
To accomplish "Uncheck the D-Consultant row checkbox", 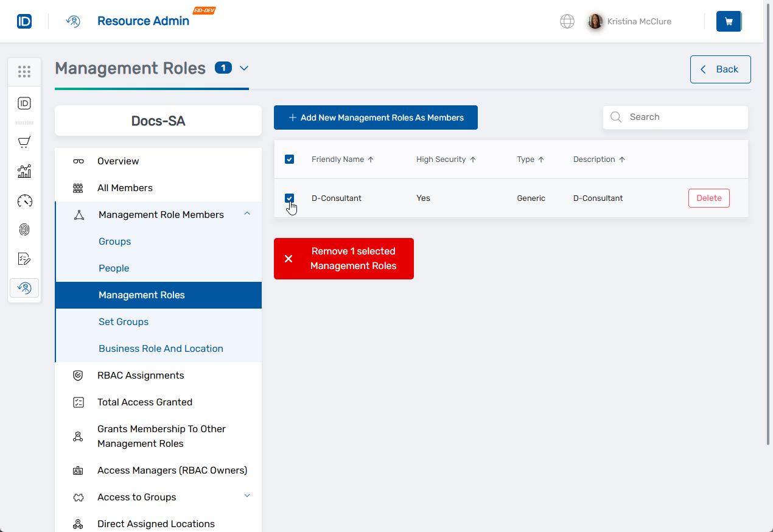I will [290, 198].
